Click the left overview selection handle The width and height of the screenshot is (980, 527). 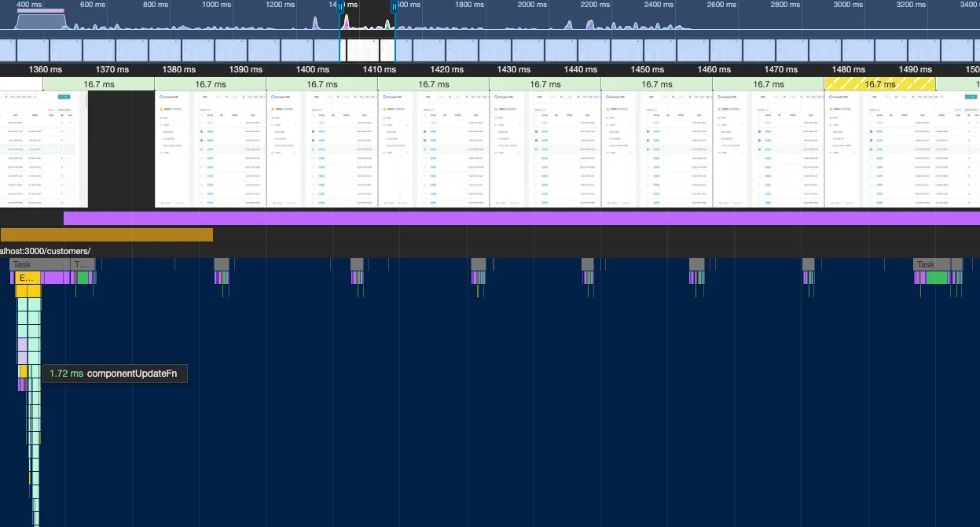(341, 7)
